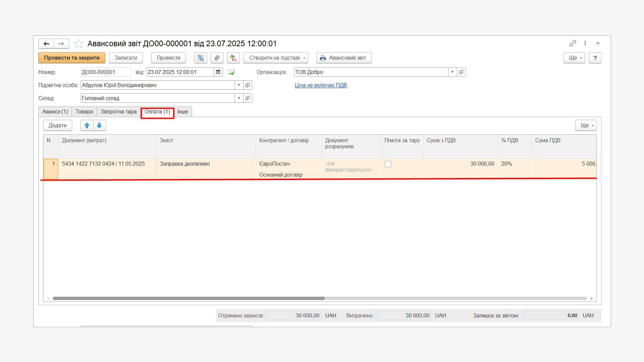Screen dimensions: 644x362
Task: Move row up with blue arrow
Action: (87, 125)
